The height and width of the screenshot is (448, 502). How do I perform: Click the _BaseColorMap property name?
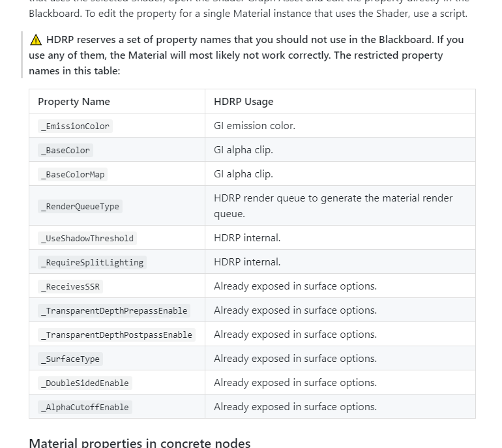click(x=72, y=174)
